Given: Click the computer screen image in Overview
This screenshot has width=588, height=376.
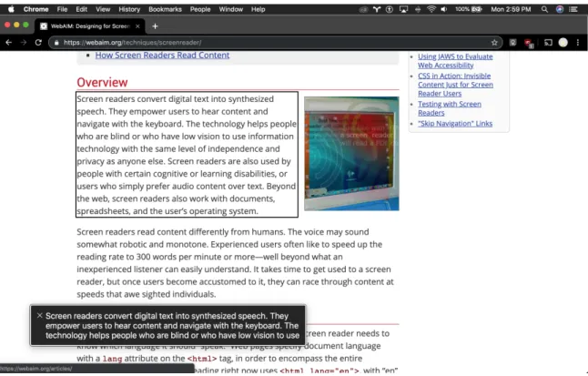Looking at the screenshot, I should pos(351,154).
